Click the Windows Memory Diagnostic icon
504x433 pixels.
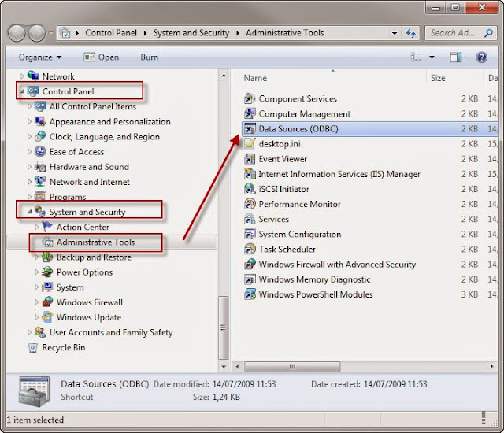coord(250,279)
